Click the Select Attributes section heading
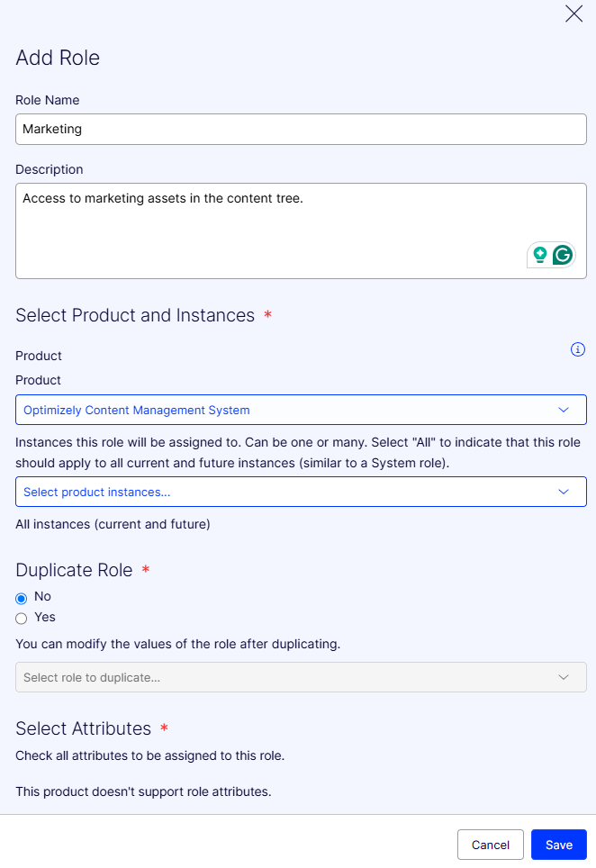 coord(83,728)
